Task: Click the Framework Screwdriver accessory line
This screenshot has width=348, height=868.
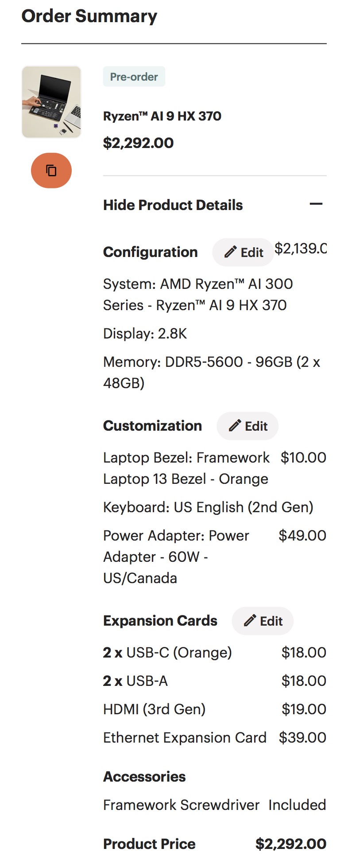Action: pyautogui.click(x=181, y=805)
